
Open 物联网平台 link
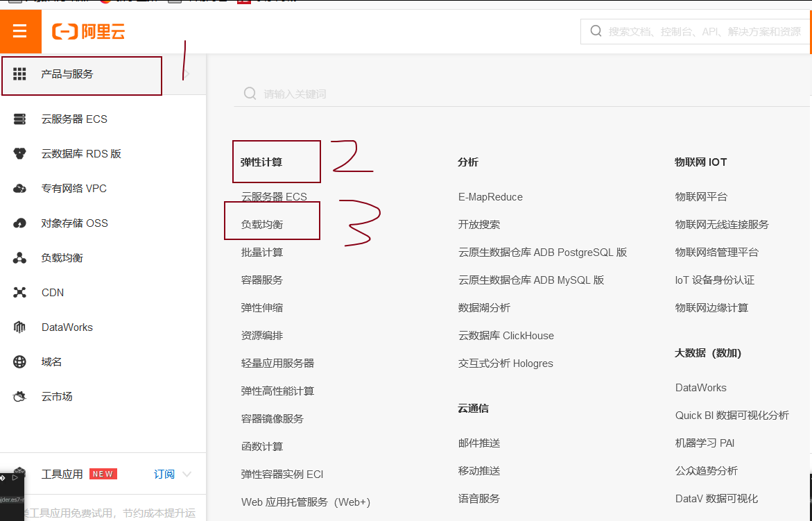tap(701, 197)
